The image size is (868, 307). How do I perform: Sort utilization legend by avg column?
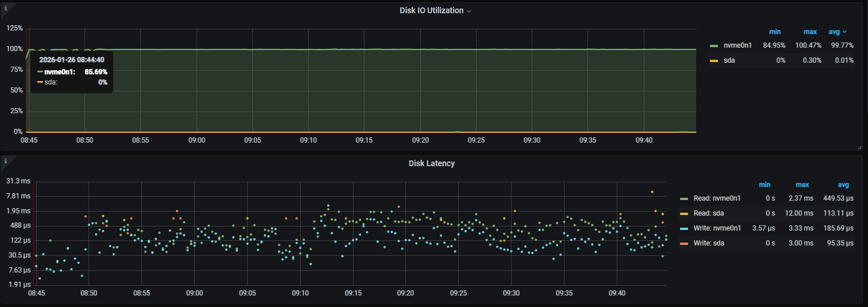837,32
